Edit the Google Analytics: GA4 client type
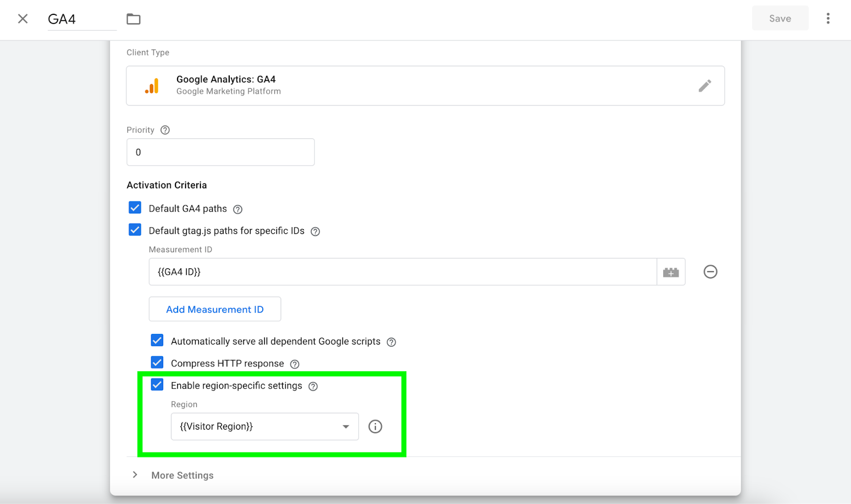The width and height of the screenshot is (851, 504). (705, 86)
